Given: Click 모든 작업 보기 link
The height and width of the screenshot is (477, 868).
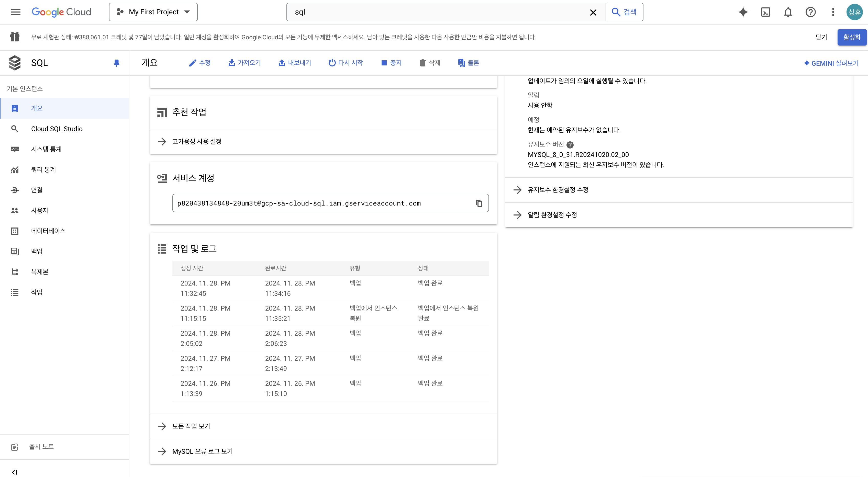Looking at the screenshot, I should pos(324,426).
